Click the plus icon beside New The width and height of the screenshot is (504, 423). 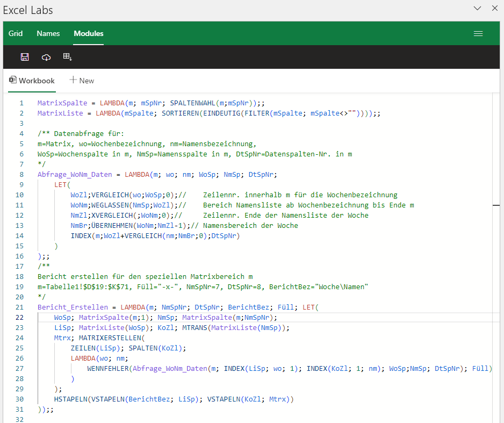tap(73, 80)
